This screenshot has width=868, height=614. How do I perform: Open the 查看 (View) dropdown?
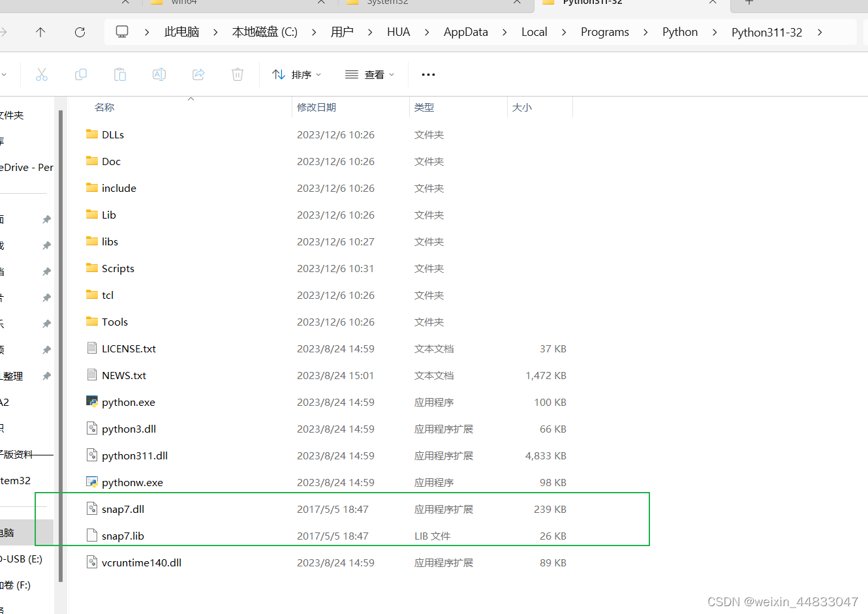click(369, 74)
